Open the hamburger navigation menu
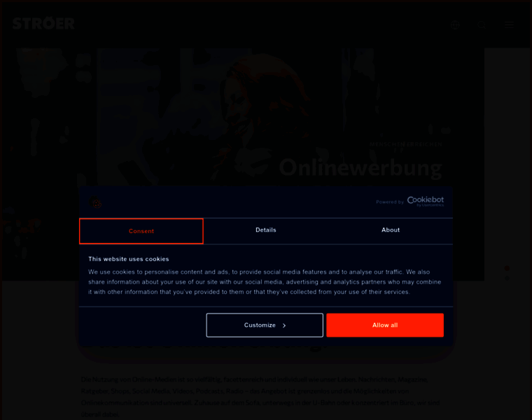532x420 pixels. click(x=509, y=24)
